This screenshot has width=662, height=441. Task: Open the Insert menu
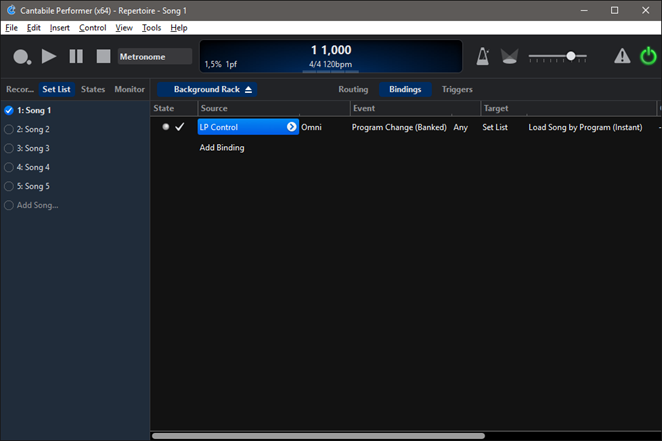(x=60, y=28)
